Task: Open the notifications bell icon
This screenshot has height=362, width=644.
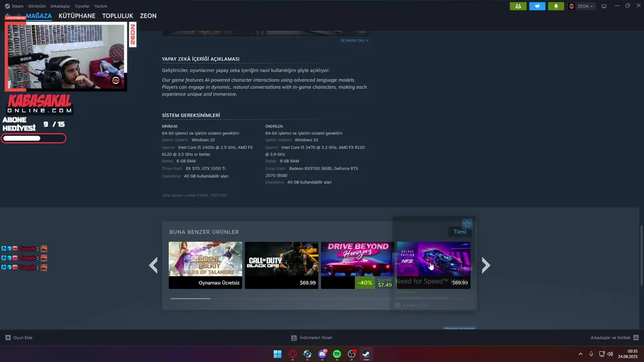Action: (x=556, y=6)
